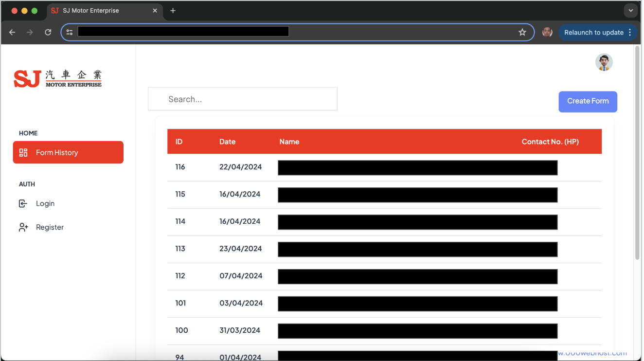The image size is (644, 361).
Task: Open the Chrome three-dot menu
Action: 630,32
